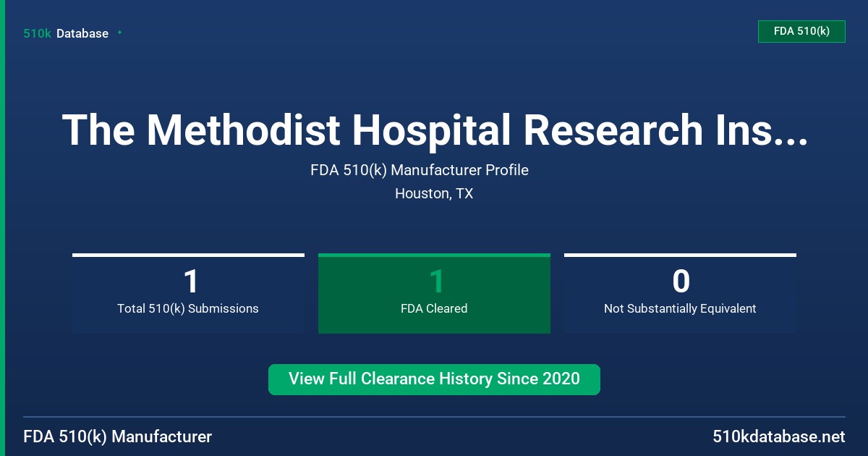Click the green dot beside Database logo
The width and height of the screenshot is (868, 456).
(x=119, y=33)
